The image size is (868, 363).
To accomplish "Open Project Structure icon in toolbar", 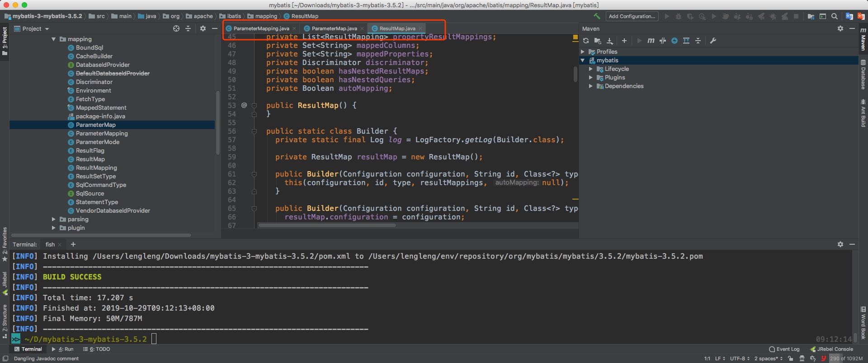I will (x=811, y=16).
